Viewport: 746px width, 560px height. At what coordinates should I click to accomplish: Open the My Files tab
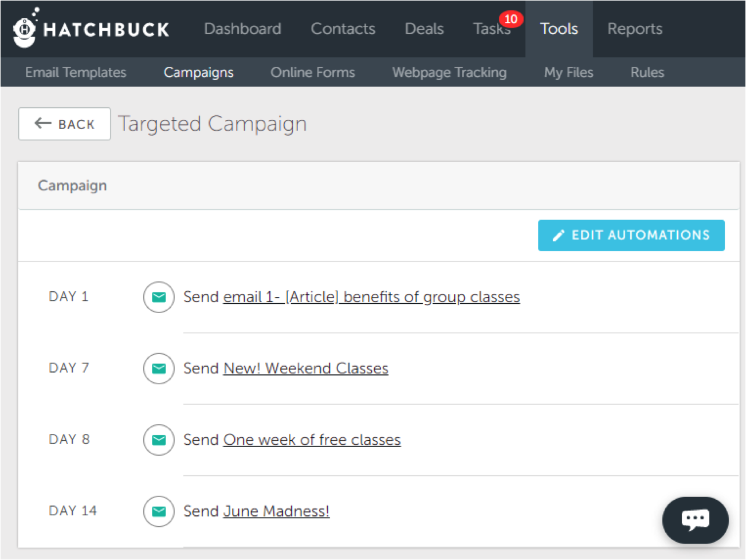[568, 72]
